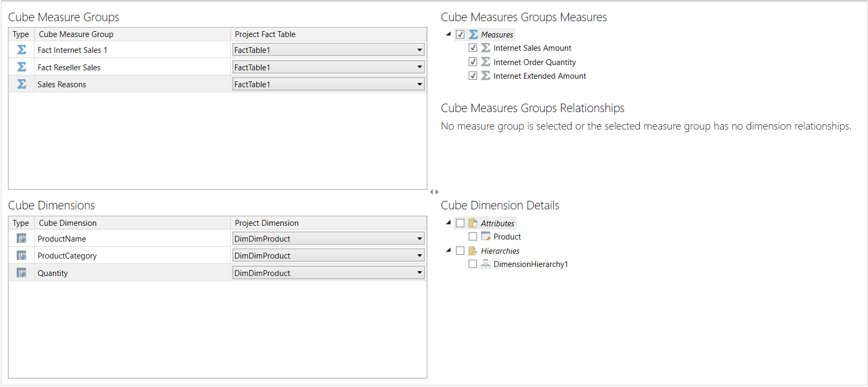Open fact table dropdown for Fact Reseller Sales
868x387 pixels.
pos(419,67)
